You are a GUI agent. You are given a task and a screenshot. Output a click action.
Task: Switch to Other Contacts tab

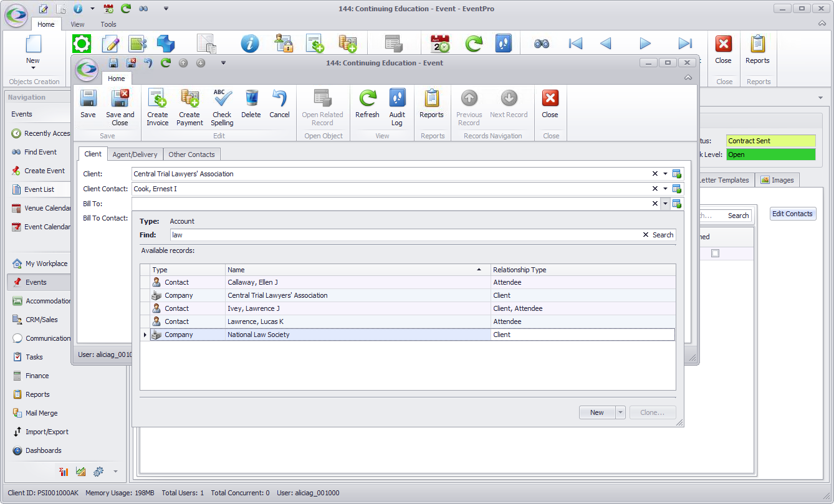pos(191,155)
